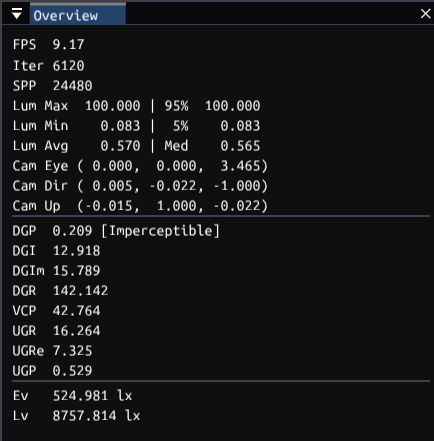This screenshot has width=434, height=441.
Task: Select the SPP 24480 line
Action: click(52, 86)
